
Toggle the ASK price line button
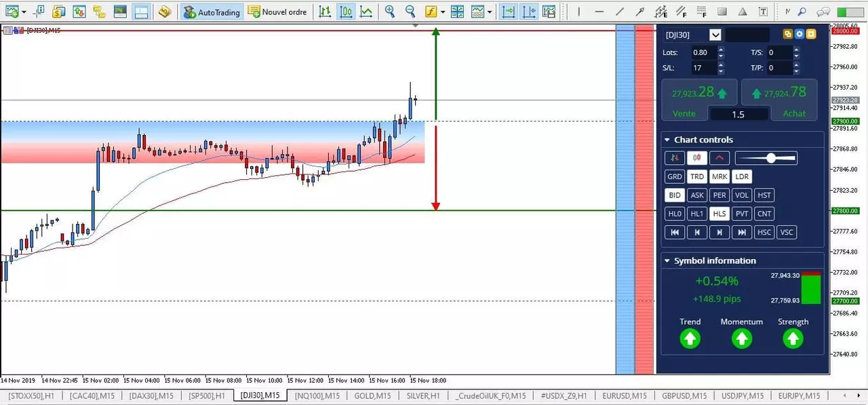(697, 195)
